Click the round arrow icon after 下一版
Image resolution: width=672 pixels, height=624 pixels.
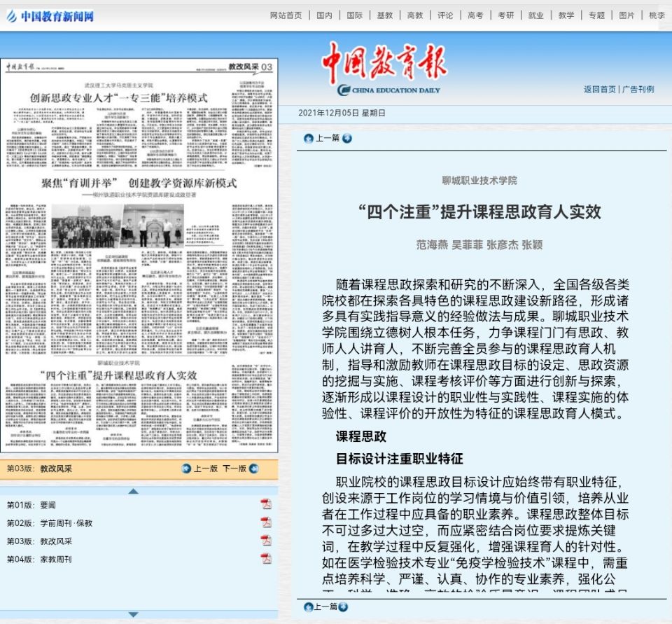(253, 469)
